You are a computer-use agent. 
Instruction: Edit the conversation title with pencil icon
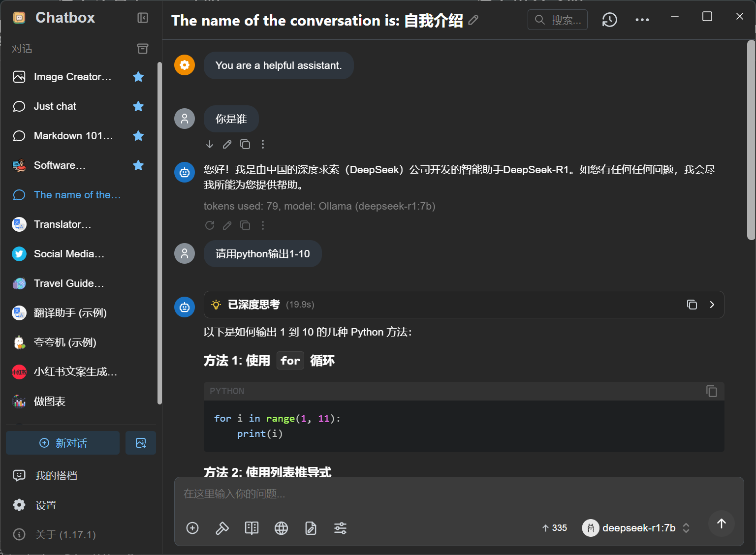click(473, 20)
